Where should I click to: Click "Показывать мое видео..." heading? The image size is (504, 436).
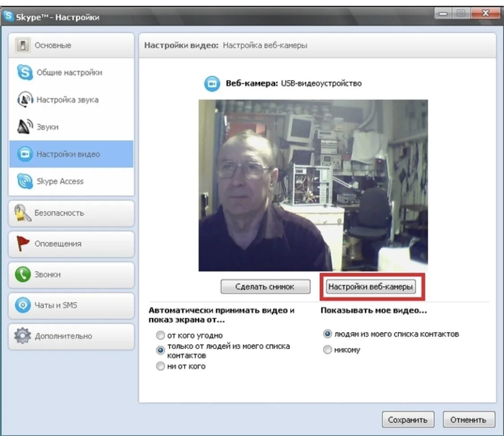point(374,310)
